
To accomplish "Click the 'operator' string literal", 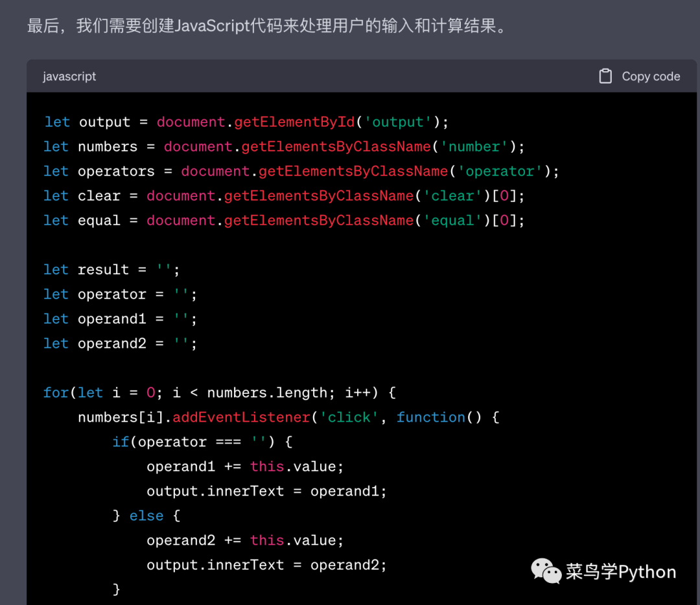I will (x=500, y=172).
